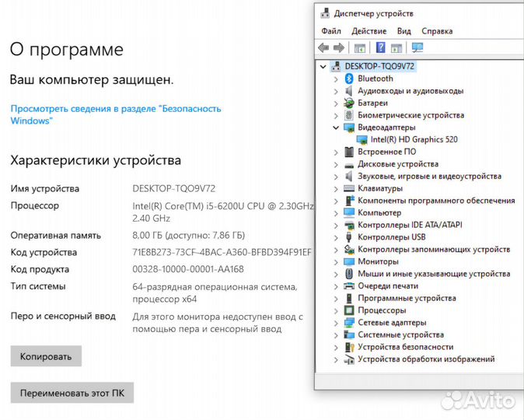Click the chip icon beside Встроенное ПО
Screen dimensions: 524x420
pyautogui.click(x=349, y=152)
